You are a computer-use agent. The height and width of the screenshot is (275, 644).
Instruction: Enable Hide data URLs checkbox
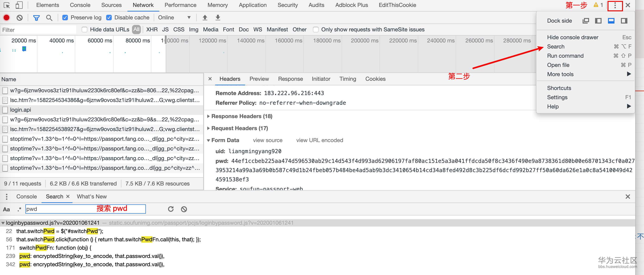pos(84,30)
